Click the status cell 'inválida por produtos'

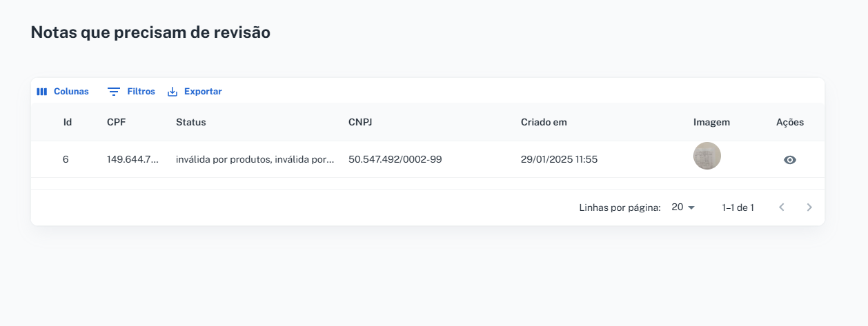tap(255, 159)
